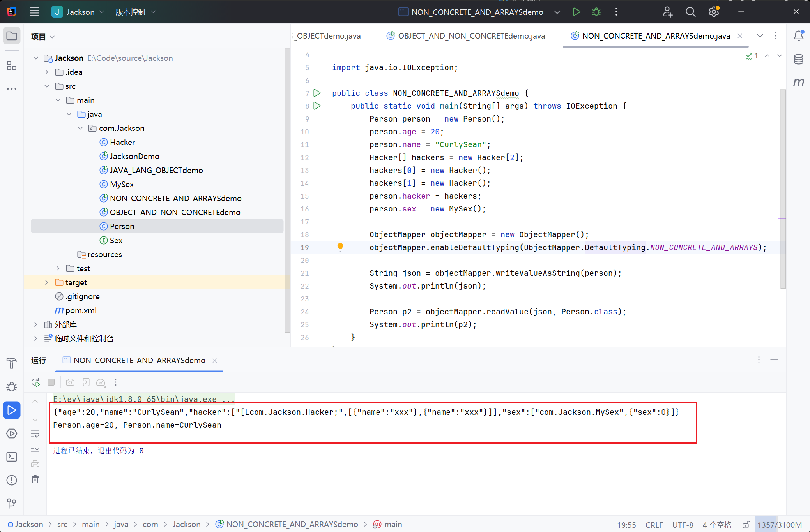The width and height of the screenshot is (810, 532).
Task: Open Hacker class in project tree
Action: coord(122,142)
